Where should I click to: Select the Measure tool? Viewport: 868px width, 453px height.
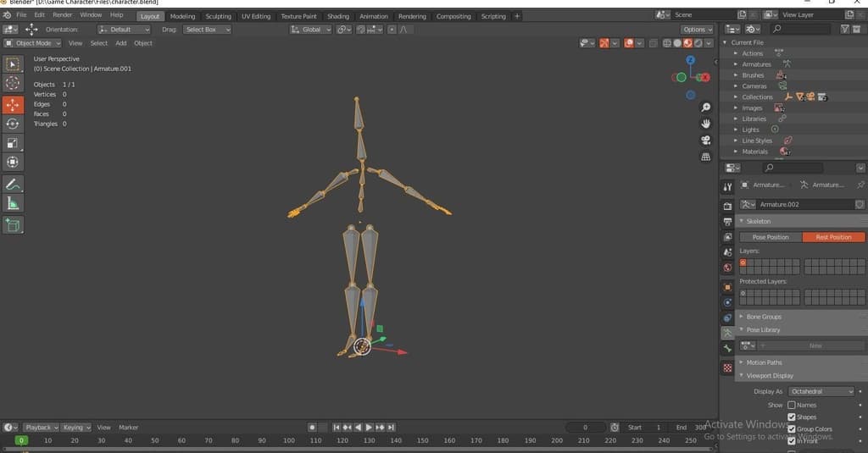tap(13, 203)
